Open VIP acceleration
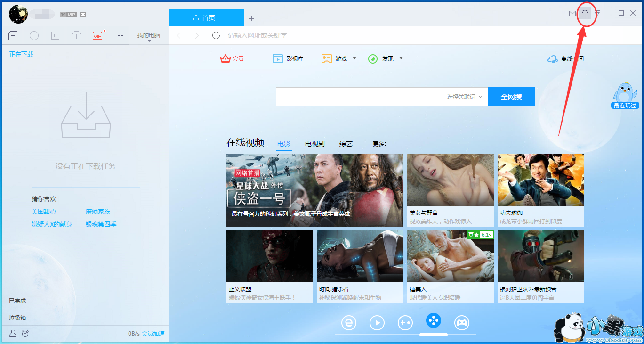 [97, 35]
